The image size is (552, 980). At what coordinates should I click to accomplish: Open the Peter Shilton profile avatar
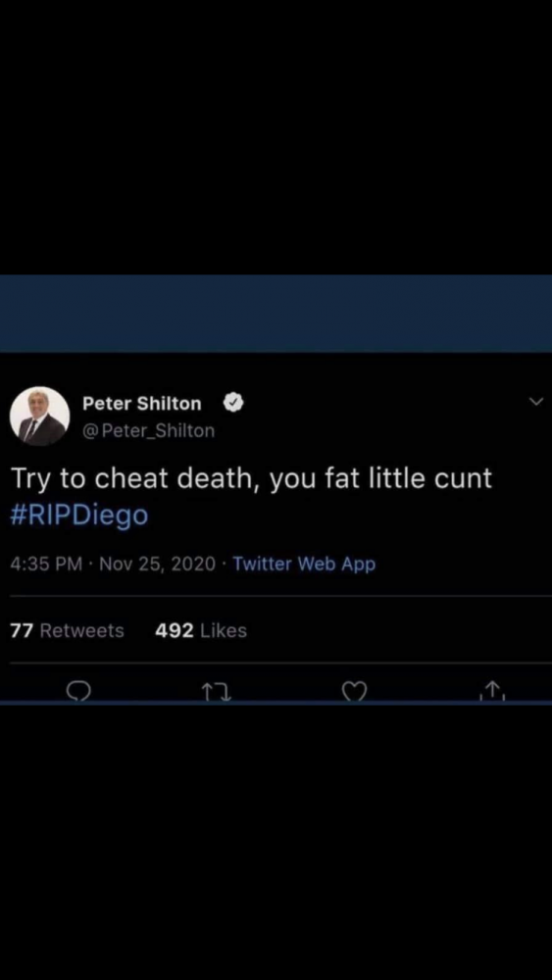pos(40,416)
